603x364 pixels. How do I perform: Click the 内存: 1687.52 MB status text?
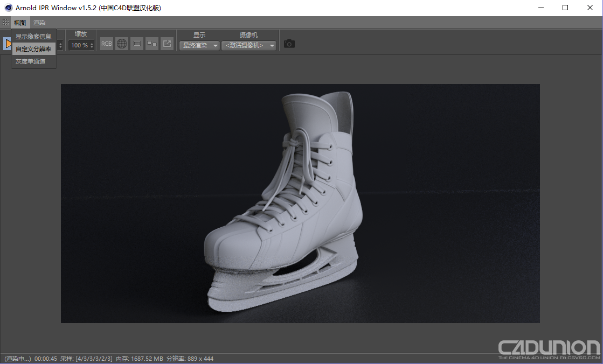[140, 359]
